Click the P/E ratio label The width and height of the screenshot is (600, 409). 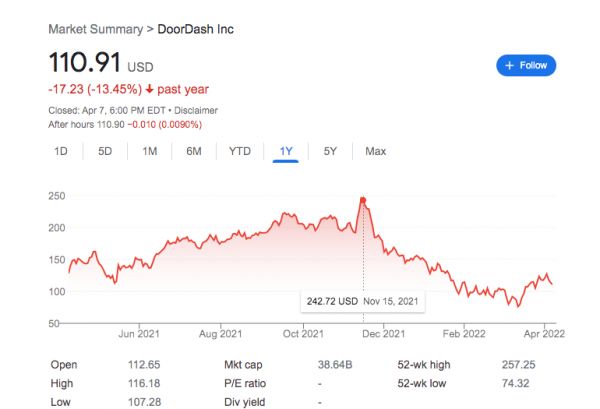pos(243,383)
